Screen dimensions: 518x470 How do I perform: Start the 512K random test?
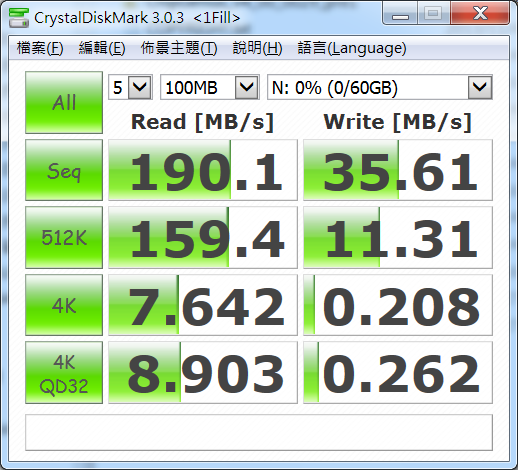click(x=64, y=237)
